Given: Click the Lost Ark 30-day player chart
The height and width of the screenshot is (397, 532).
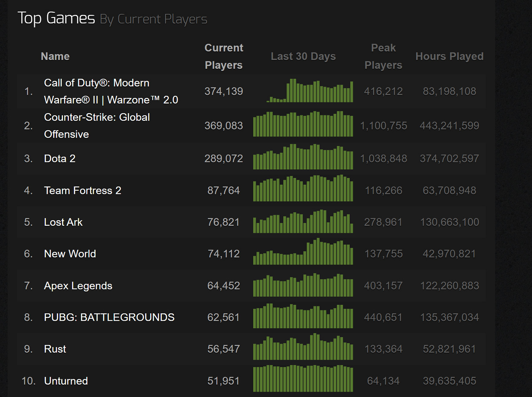Looking at the screenshot, I should coord(303,222).
